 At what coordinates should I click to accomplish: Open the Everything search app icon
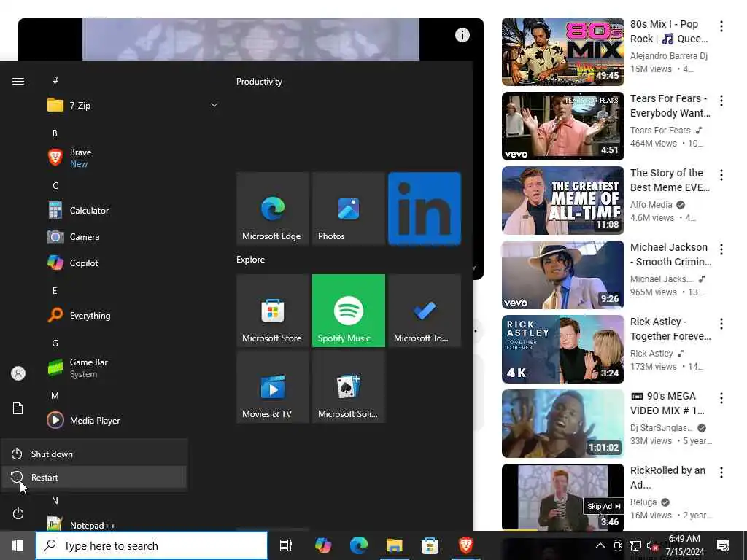tap(55, 315)
